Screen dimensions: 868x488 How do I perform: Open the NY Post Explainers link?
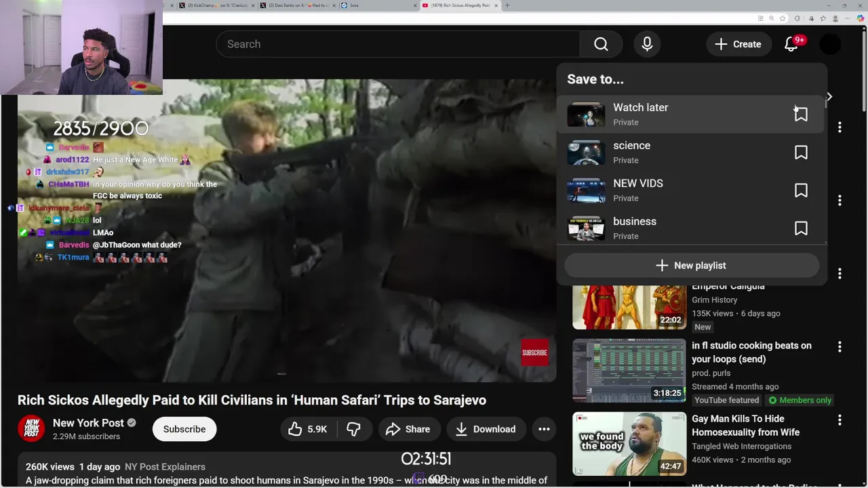[x=165, y=467]
